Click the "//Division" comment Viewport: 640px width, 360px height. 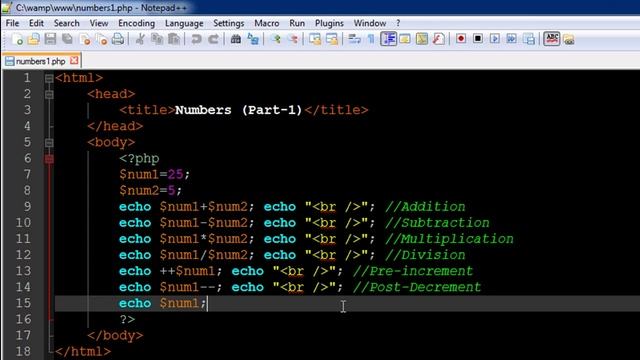(x=425, y=255)
